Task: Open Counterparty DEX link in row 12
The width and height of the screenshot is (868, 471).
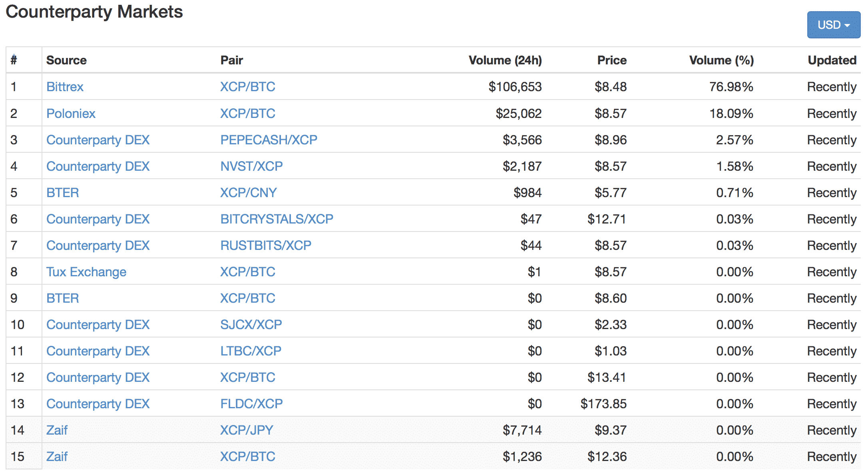Action: pos(98,377)
